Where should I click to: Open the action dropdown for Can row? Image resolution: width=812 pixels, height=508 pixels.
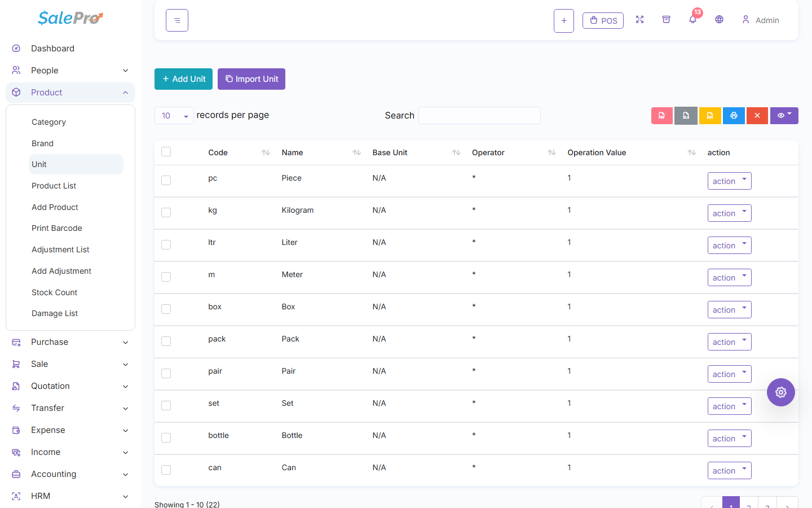[730, 471]
